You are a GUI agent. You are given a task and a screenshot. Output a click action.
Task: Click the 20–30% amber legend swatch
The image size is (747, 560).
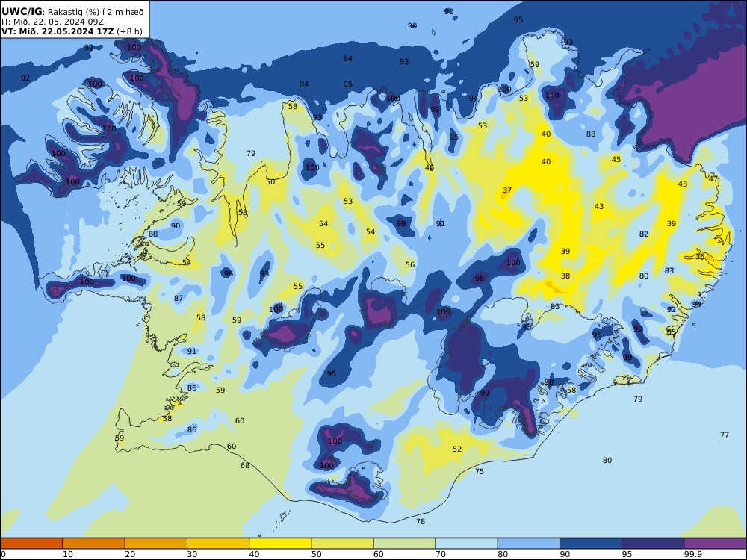click(x=156, y=544)
